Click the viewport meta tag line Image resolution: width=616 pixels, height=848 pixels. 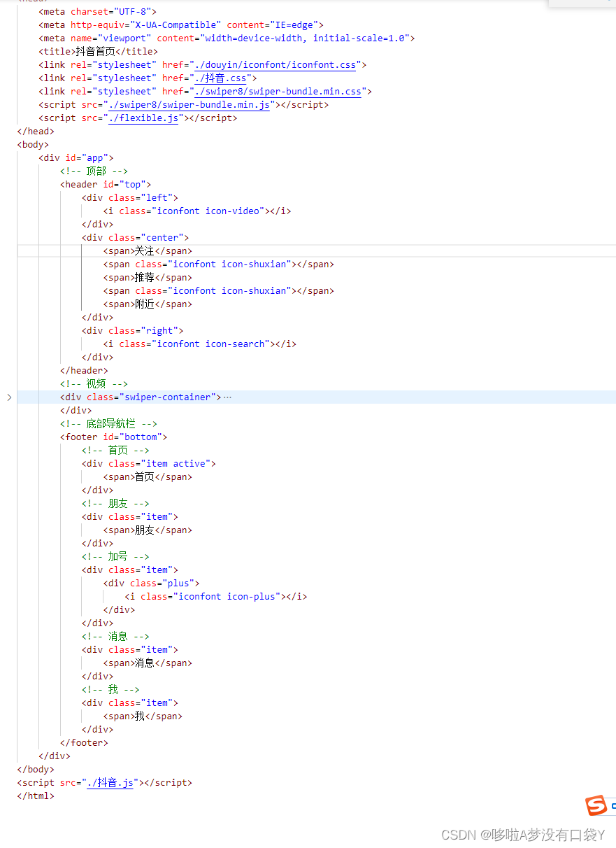pyautogui.click(x=227, y=38)
